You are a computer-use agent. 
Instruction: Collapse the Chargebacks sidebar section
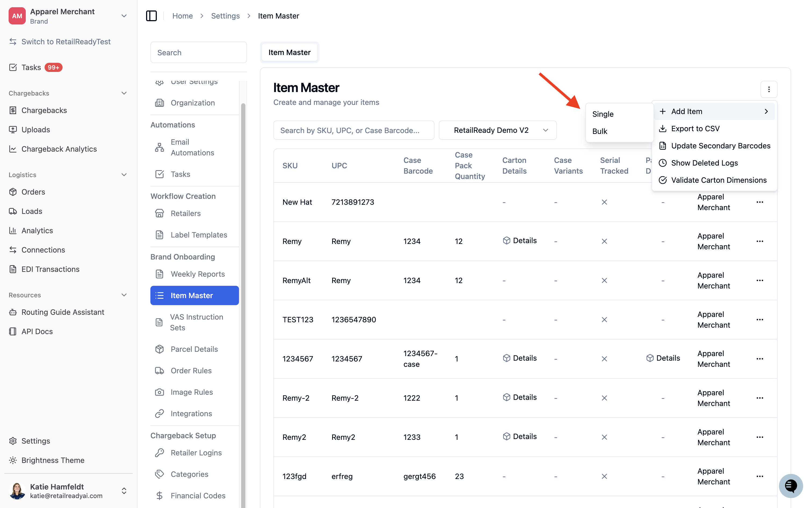124,93
